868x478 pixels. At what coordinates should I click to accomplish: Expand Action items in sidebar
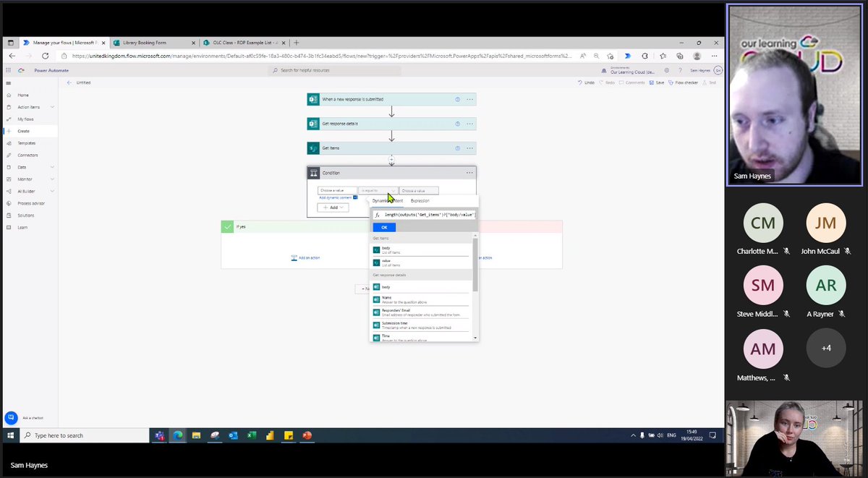pos(53,107)
